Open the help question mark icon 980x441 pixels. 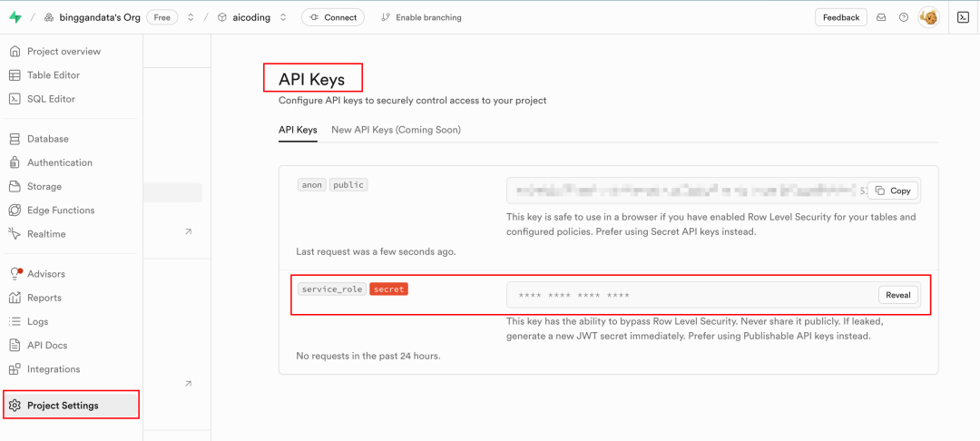903,17
